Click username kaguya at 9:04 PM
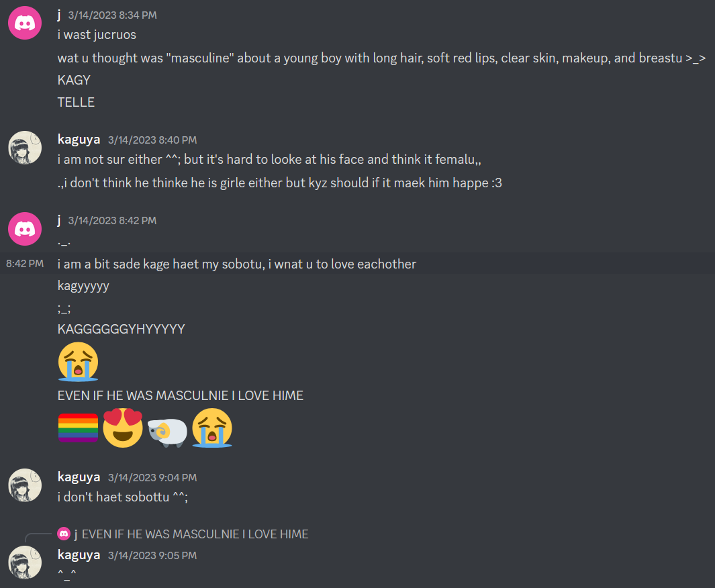Viewport: 715px width, 588px height. click(79, 477)
